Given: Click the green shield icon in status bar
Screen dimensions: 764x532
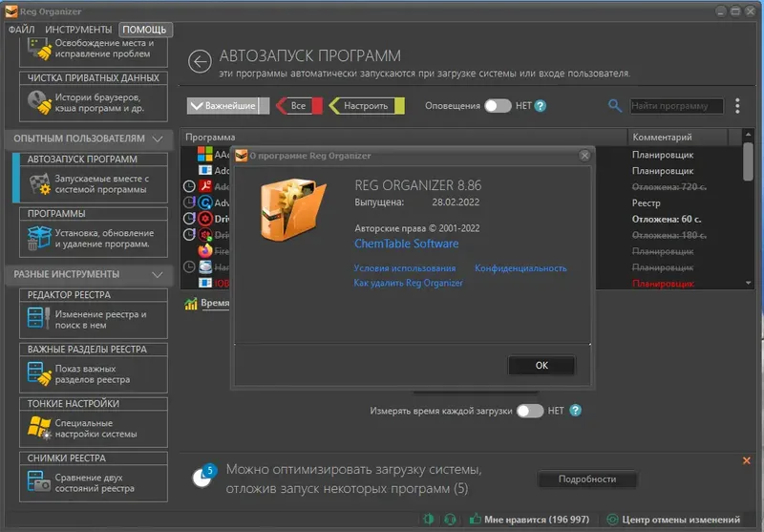Looking at the screenshot, I should pyautogui.click(x=428, y=520).
